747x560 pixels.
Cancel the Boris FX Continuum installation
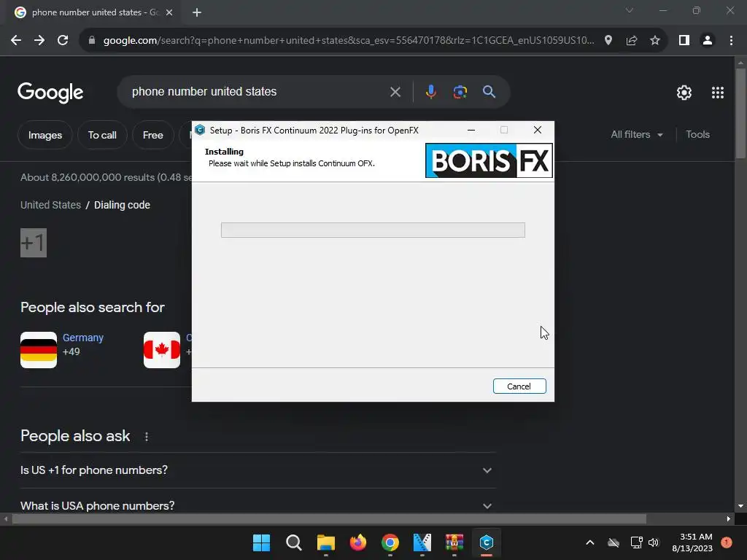519,386
